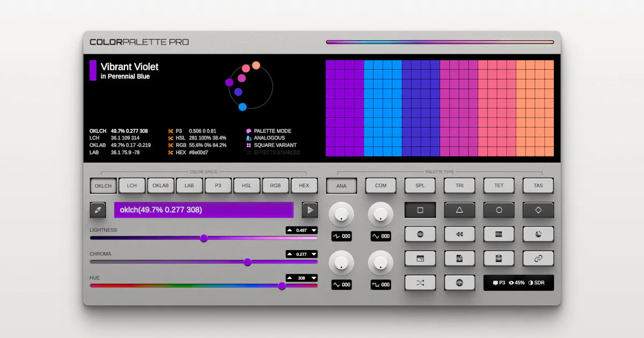The height and width of the screenshot is (338, 644).
Task: Click the violet swatch beside Vibrant Violet
Action: [x=93, y=70]
